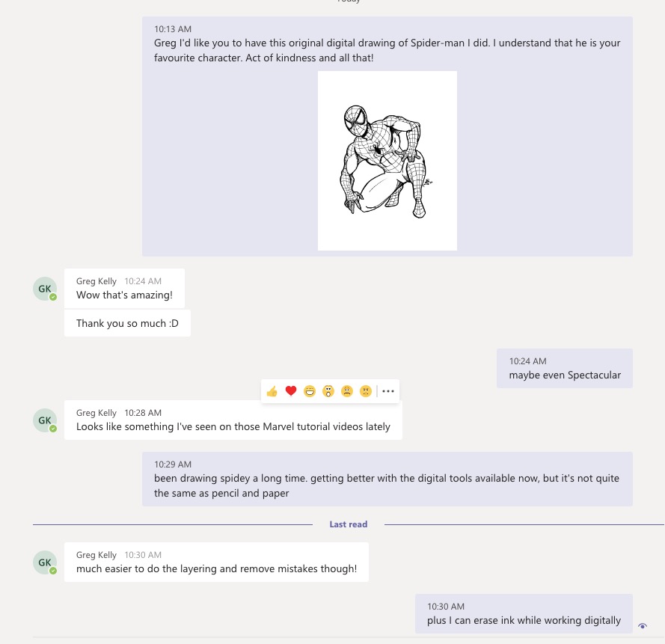The height and width of the screenshot is (644, 665).
Task: Select the 'plus I can erase ink' message
Action: (x=524, y=620)
